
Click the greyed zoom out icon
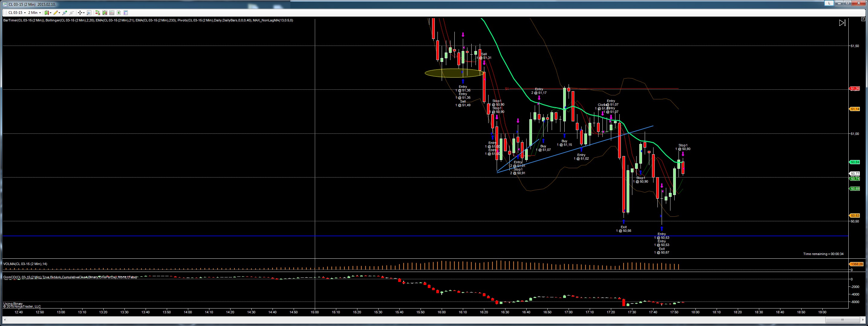[71, 13]
